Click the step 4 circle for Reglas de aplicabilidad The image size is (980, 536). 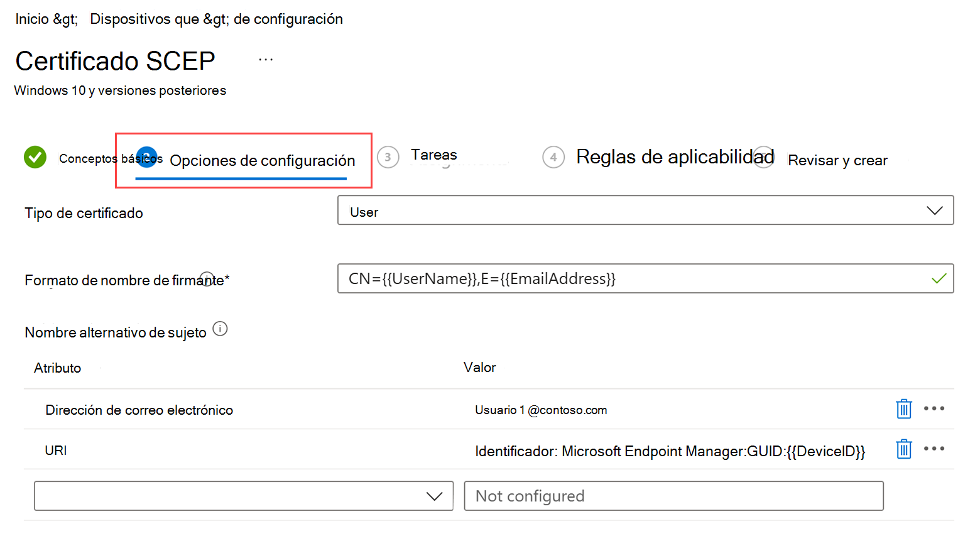553,157
